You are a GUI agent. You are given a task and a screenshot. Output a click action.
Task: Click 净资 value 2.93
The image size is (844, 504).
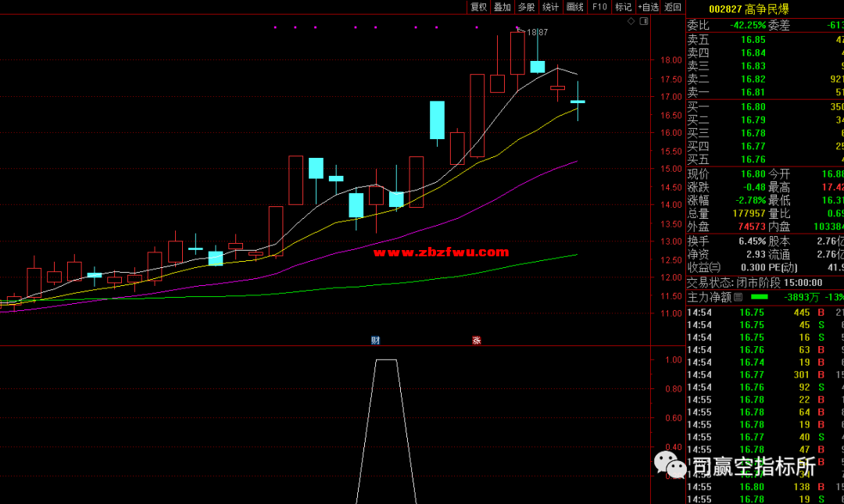point(756,254)
